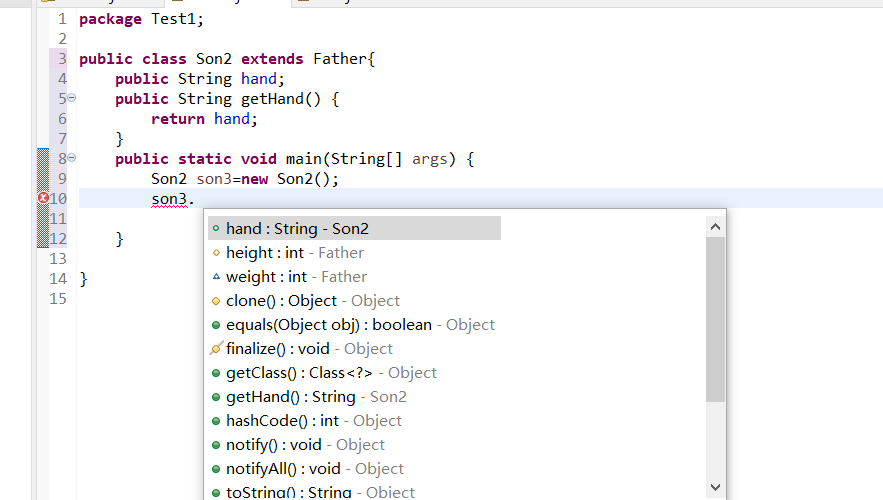883x500 pixels.
Task: Click the public method icon beside equals
Action: tap(216, 325)
